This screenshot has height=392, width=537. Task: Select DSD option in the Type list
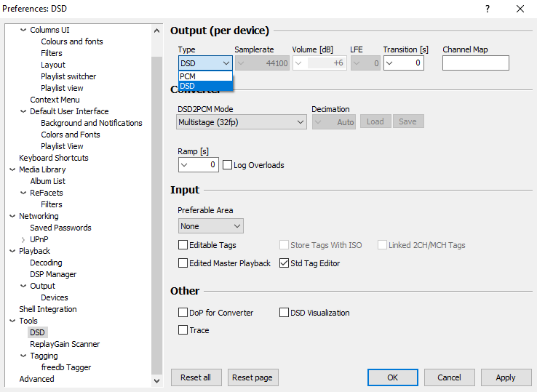188,86
